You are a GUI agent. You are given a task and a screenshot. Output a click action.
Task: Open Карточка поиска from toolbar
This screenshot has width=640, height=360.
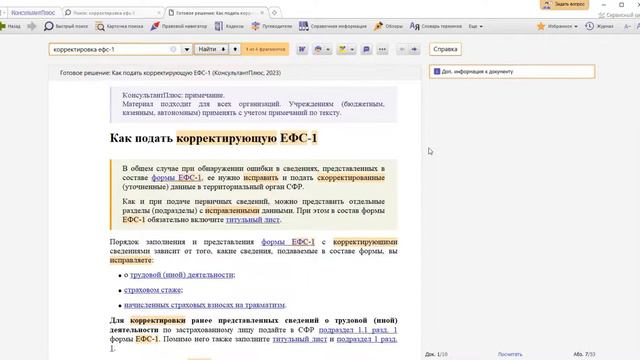coord(119,26)
